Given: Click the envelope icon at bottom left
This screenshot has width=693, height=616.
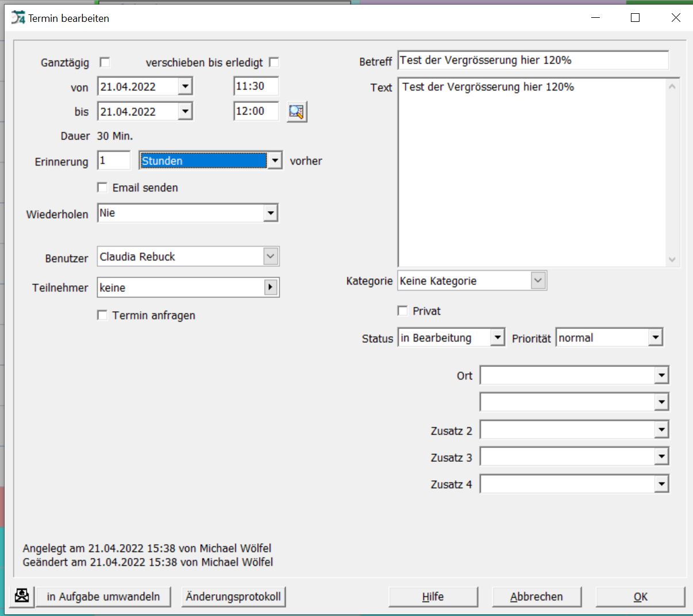Looking at the screenshot, I should pos(22,596).
